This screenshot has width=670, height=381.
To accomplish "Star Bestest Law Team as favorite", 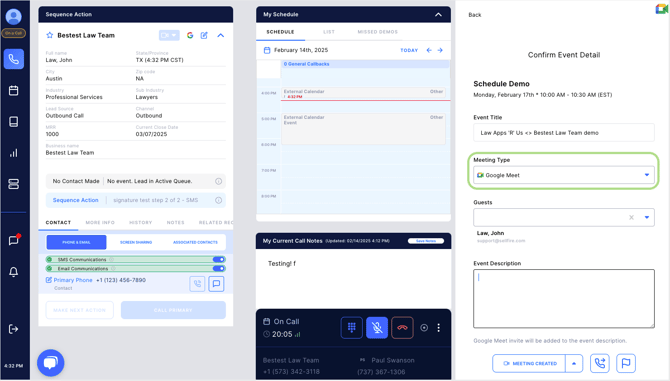I will tap(50, 35).
